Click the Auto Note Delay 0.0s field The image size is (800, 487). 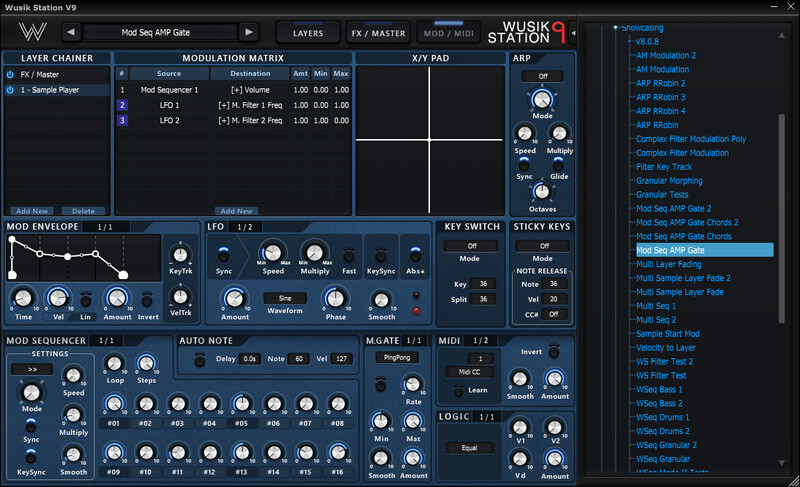(x=249, y=359)
